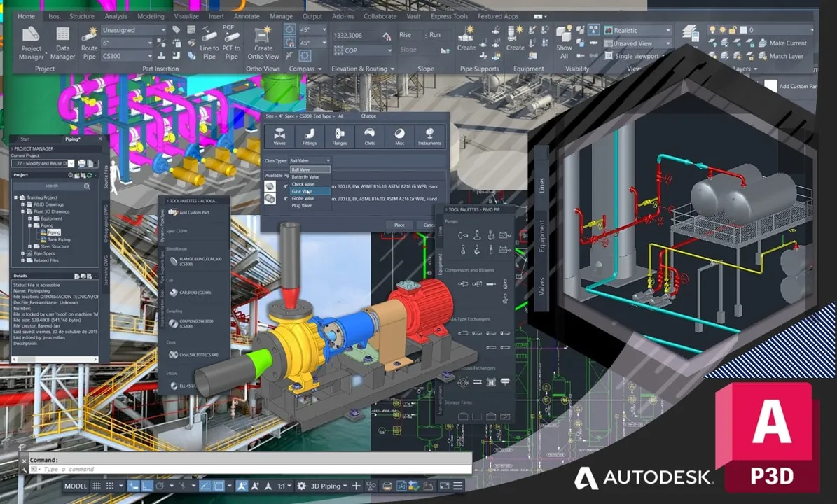Switch to the Home ribbon tab

coord(26,16)
